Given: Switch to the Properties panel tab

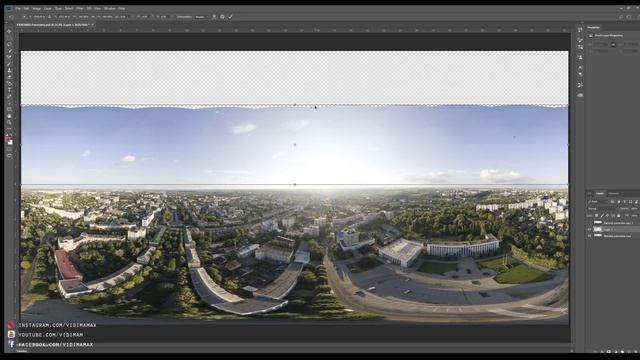Looking at the screenshot, I should click(593, 27).
